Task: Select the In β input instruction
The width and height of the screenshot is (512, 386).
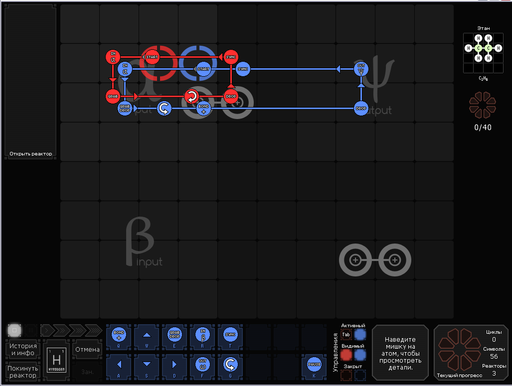Action: click(202, 336)
